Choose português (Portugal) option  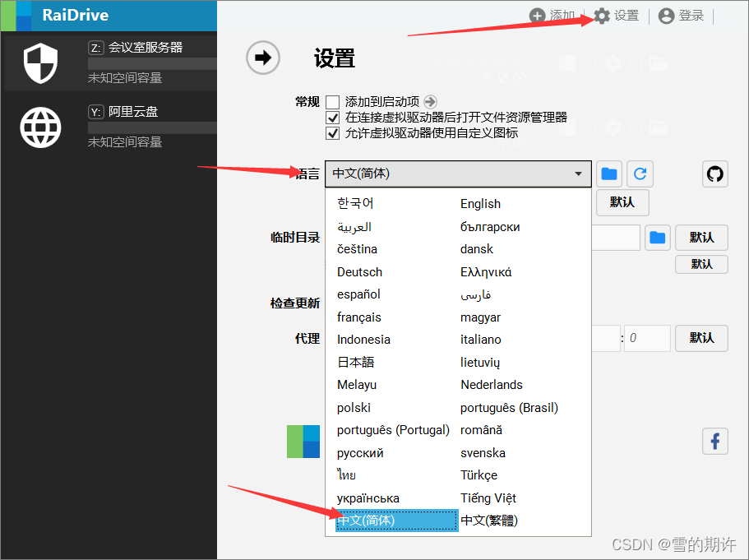pos(393,430)
